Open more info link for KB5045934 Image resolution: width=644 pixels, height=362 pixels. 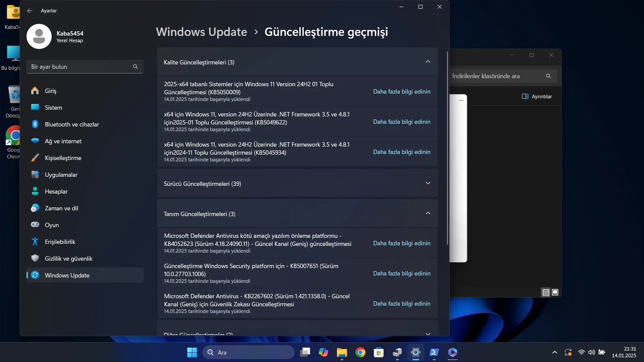[402, 152]
